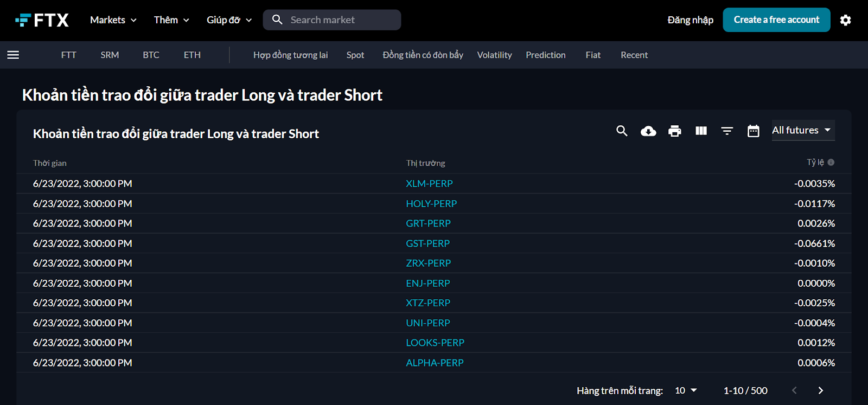Select the SRM tab
868x405 pixels.
coord(110,55)
